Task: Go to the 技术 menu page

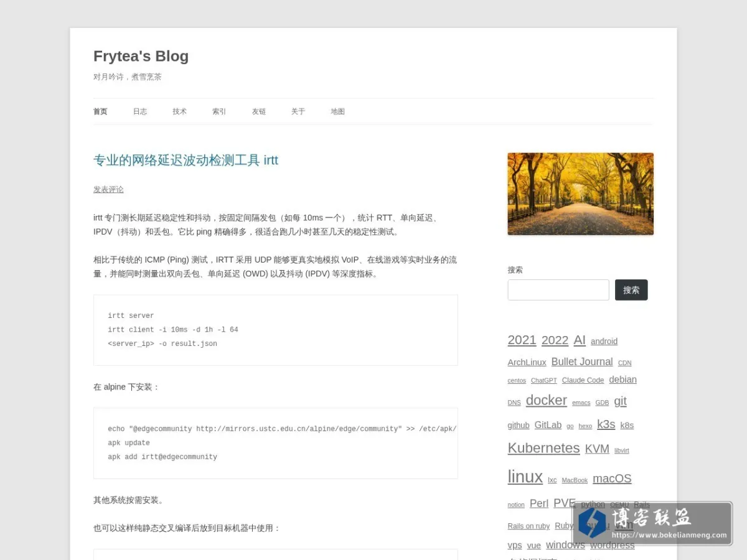Action: [180, 111]
